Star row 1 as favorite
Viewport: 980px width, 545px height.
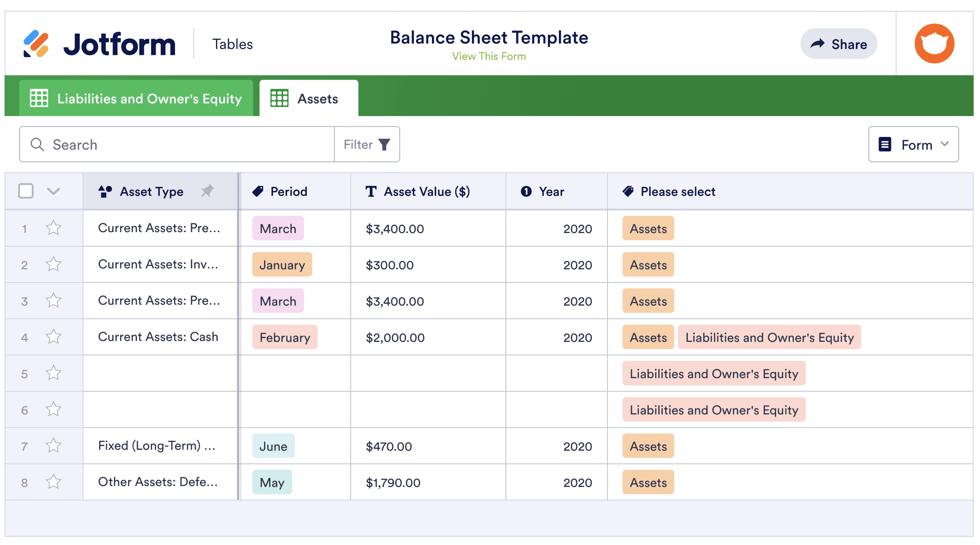pos(54,228)
